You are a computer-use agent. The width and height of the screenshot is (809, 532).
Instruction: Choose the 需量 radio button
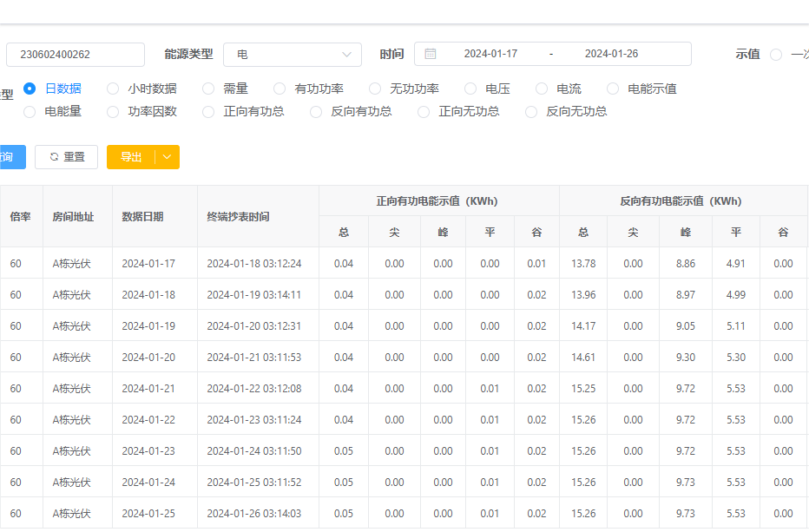pos(208,89)
